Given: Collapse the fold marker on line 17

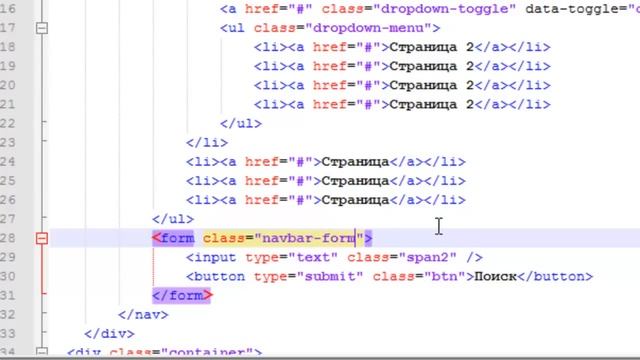Looking at the screenshot, I should point(42,28).
